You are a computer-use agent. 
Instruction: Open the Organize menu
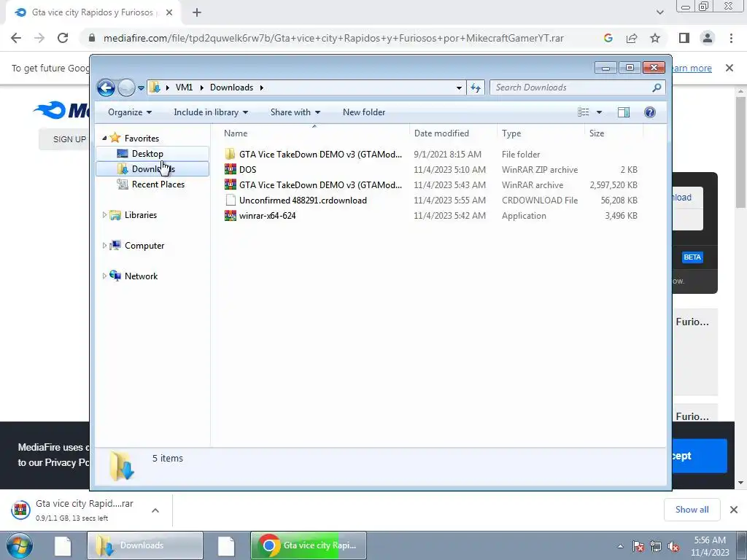point(130,112)
